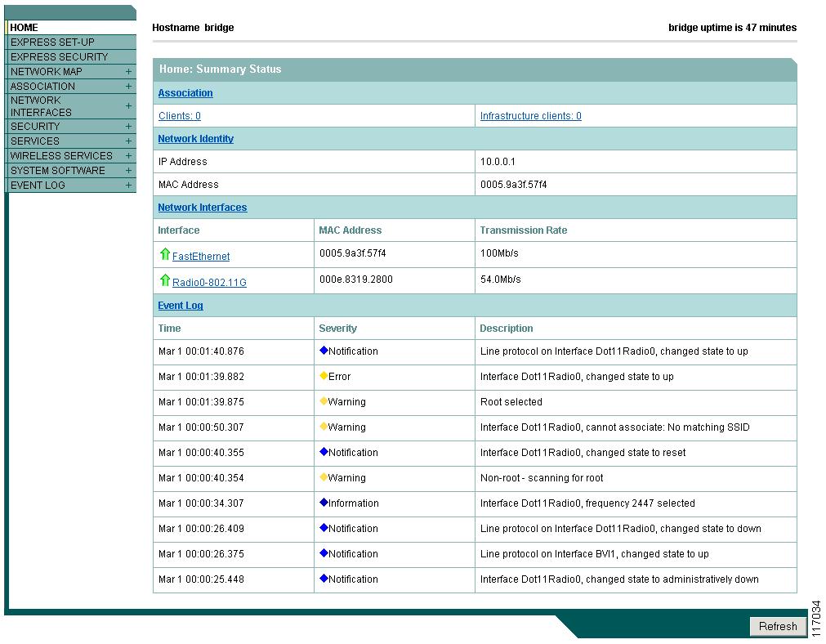Image resolution: width=826 pixels, height=644 pixels.
Task: Click Warning diamond for Non-root scanning row
Action: tap(324, 477)
